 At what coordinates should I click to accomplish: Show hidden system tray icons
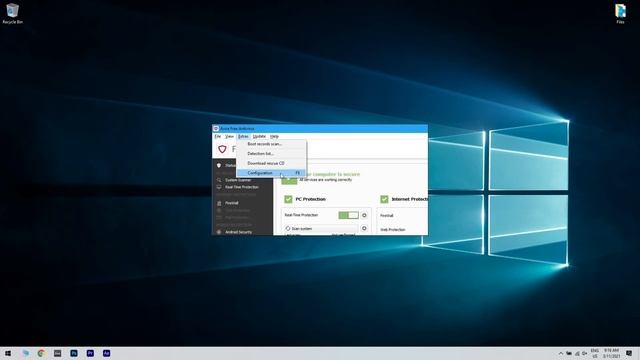(x=561, y=353)
